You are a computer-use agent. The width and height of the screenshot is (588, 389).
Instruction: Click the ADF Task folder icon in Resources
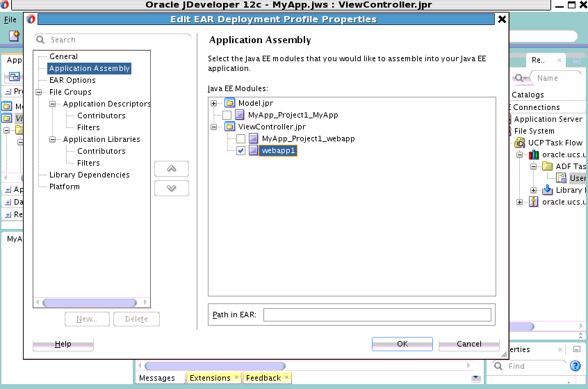pyautogui.click(x=548, y=166)
